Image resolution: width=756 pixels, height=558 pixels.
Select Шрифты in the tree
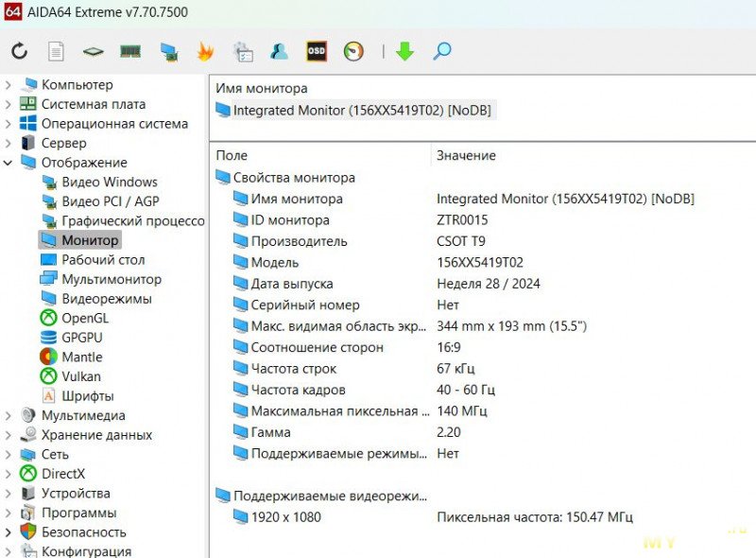click(77, 396)
